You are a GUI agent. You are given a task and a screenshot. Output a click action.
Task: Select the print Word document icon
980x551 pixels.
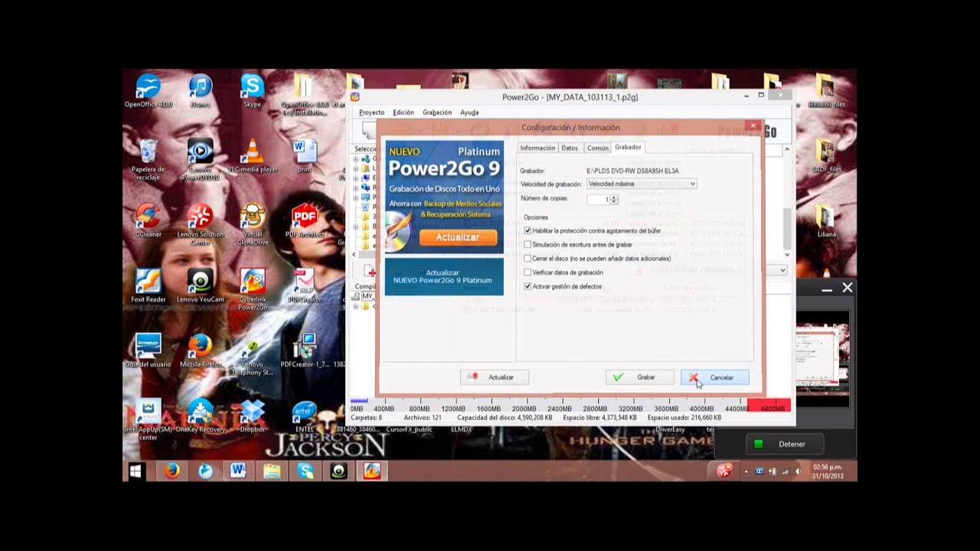[305, 155]
